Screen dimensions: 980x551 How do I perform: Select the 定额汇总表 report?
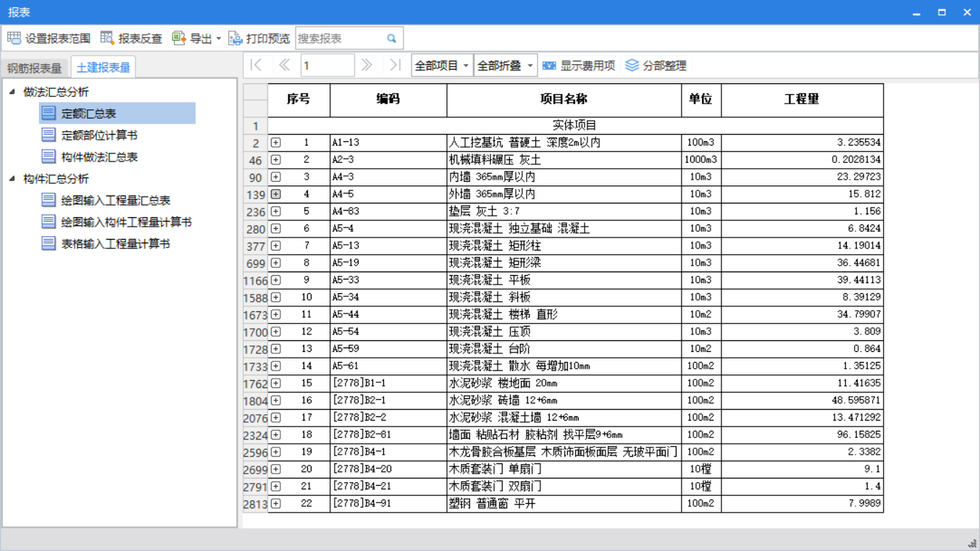[117, 113]
